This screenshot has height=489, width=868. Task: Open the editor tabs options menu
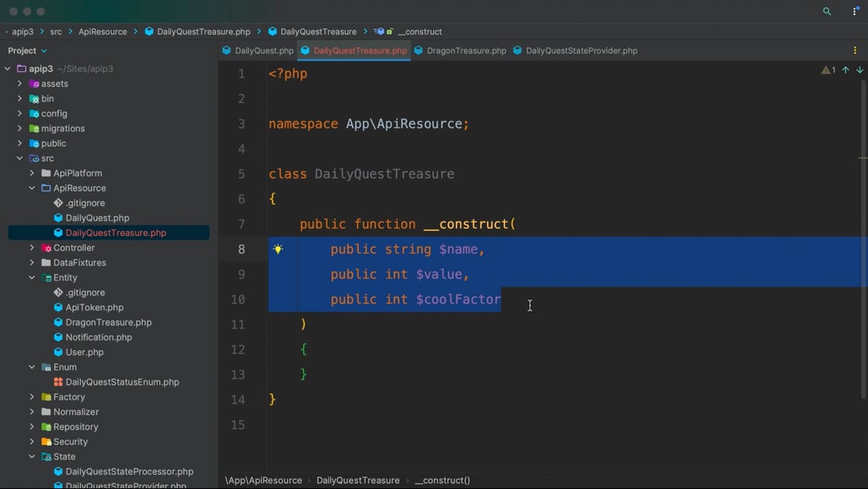tap(855, 50)
